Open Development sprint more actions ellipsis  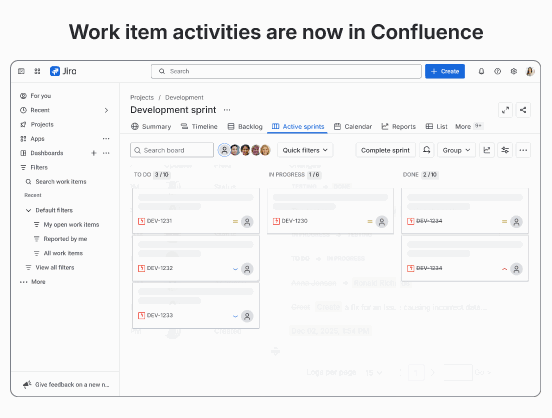pyautogui.click(x=227, y=110)
